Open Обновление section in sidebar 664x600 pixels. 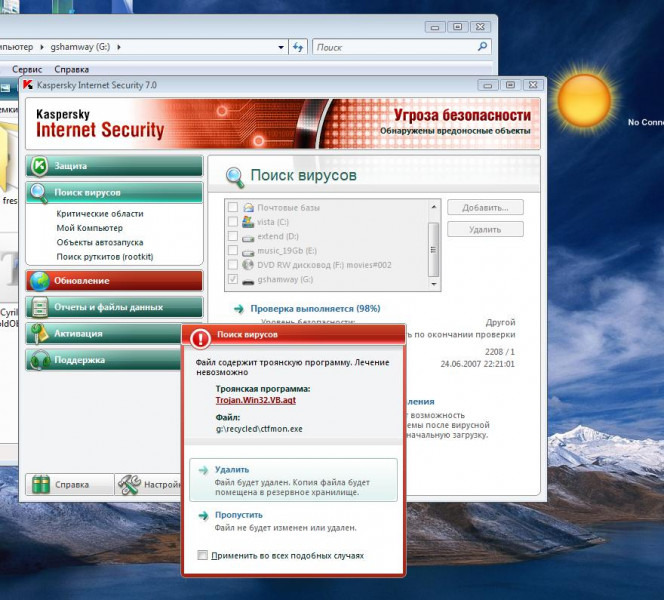click(x=114, y=281)
